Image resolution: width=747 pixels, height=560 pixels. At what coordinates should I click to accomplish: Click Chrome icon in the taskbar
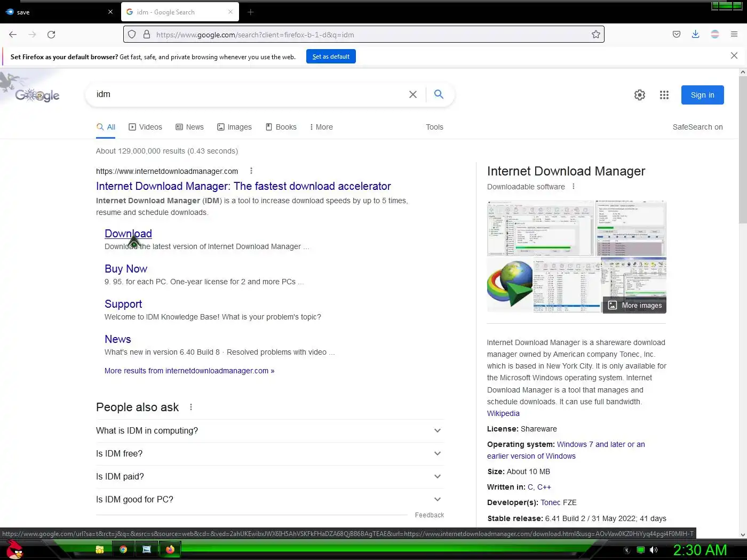(123, 549)
